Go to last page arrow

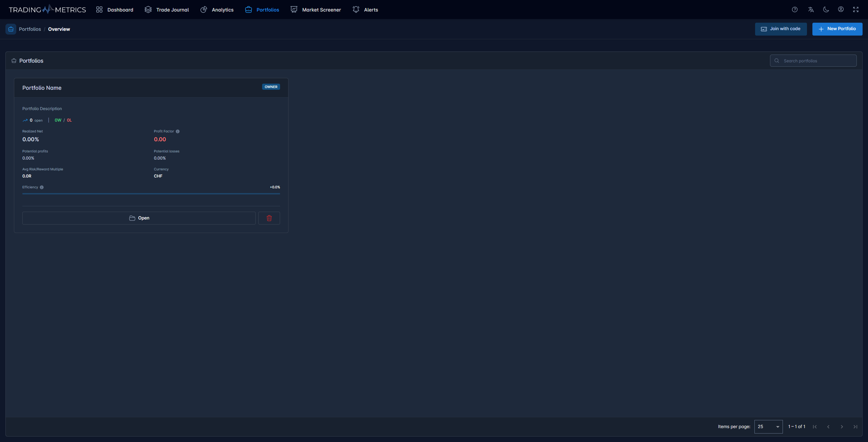pyautogui.click(x=855, y=427)
